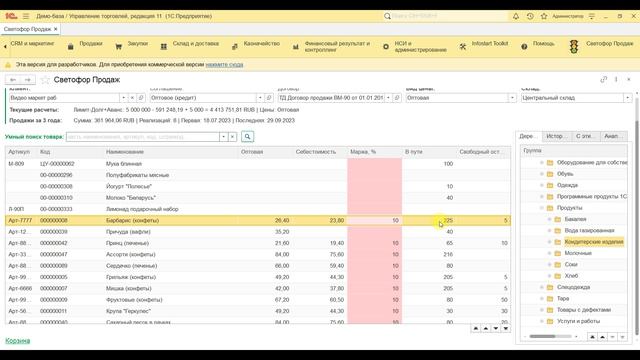Jump to last row arrow under product table

(x=506, y=329)
